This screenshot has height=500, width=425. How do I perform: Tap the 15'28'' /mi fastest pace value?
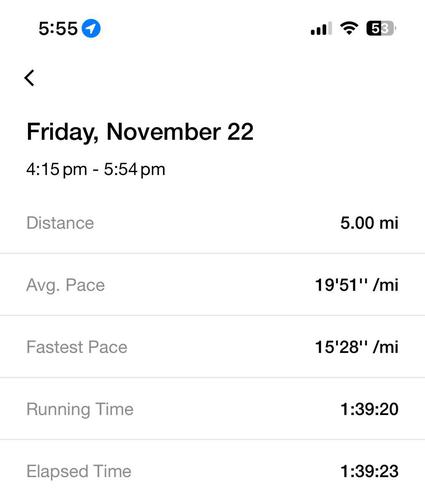[x=357, y=347]
